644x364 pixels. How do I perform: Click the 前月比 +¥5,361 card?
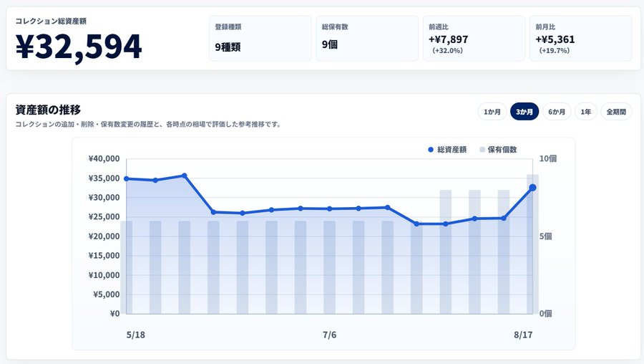tap(581, 39)
